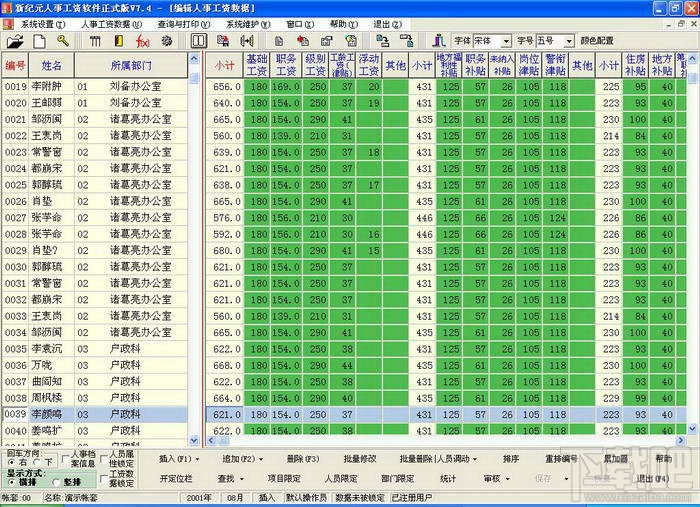Click the data transfer down-arrow icon
Viewport: 700px width, 507px height.
tap(383, 42)
